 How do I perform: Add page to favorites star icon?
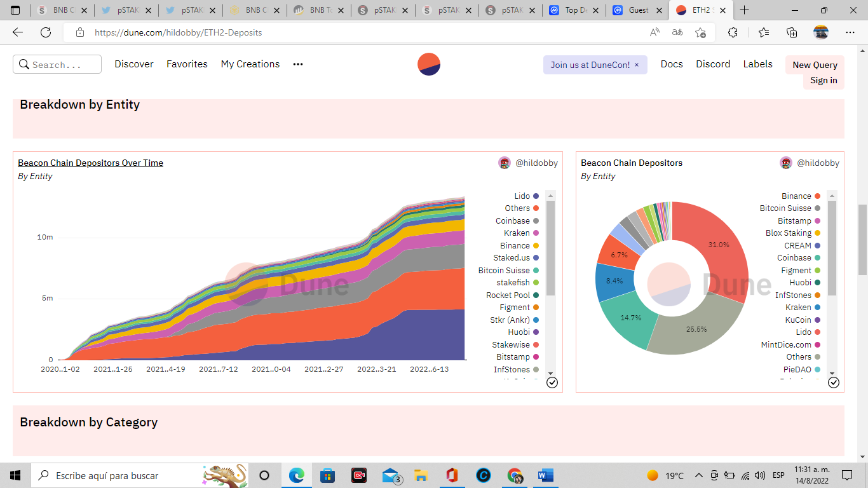(700, 32)
